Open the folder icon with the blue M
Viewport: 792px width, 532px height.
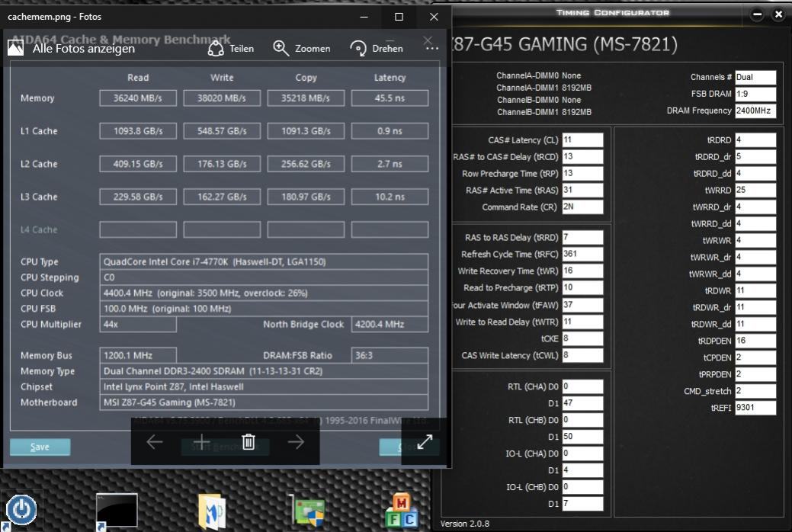pos(212,511)
